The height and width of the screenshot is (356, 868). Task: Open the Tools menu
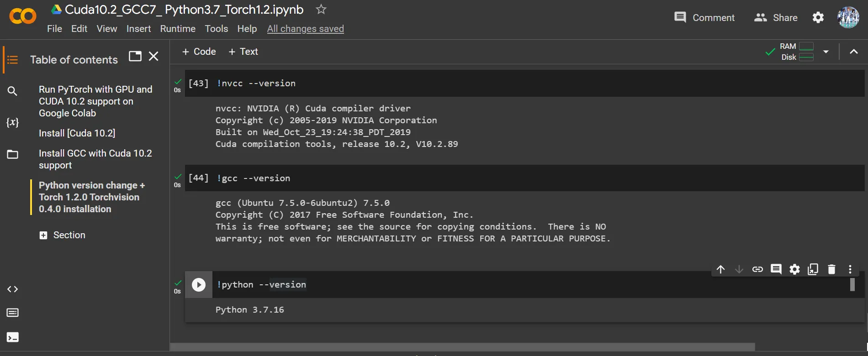216,29
